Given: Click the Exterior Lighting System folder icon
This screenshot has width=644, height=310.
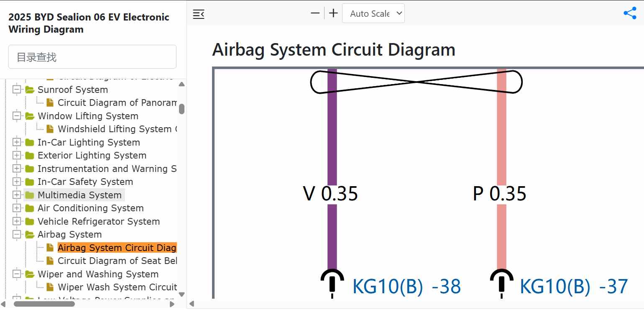Looking at the screenshot, I should [29, 156].
